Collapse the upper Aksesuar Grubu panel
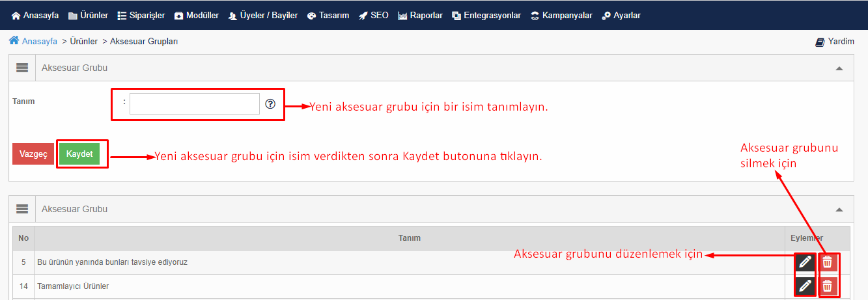The width and height of the screenshot is (868, 300). tap(839, 68)
